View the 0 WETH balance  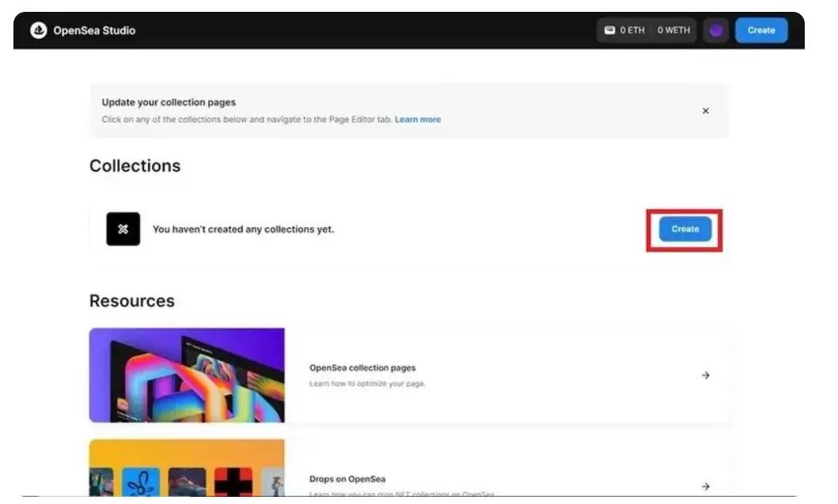coord(673,31)
